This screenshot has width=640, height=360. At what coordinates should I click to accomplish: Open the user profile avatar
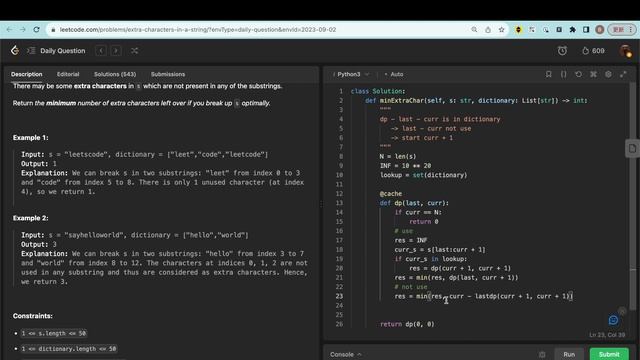click(x=625, y=51)
